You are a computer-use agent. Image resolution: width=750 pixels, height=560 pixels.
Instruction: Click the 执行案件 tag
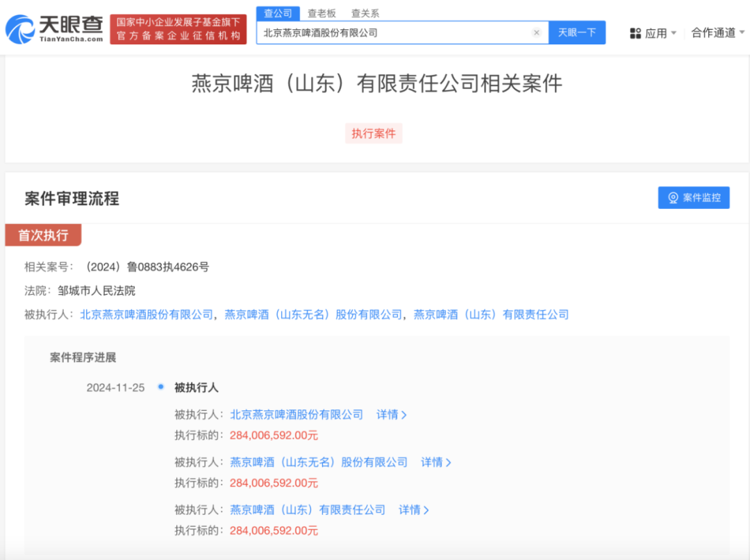coord(374,133)
